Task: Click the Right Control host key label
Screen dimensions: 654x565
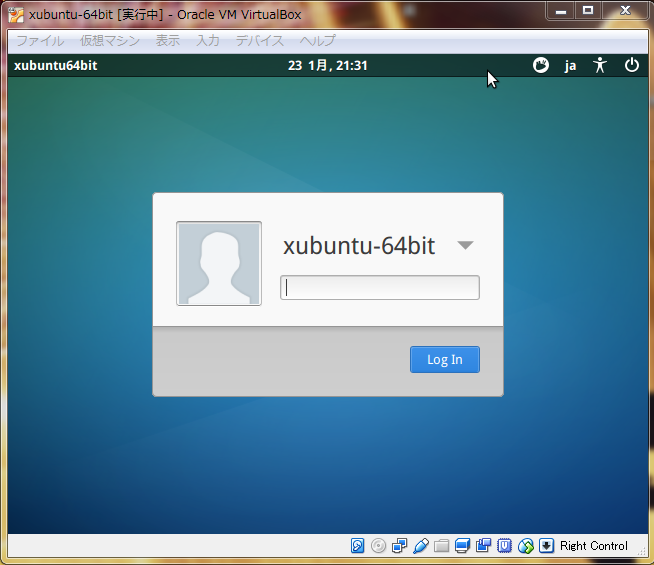Action: click(x=594, y=546)
